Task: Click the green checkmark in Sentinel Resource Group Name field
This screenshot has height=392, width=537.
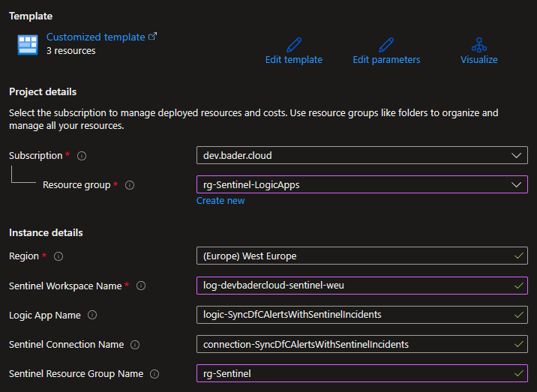Action: (x=519, y=373)
